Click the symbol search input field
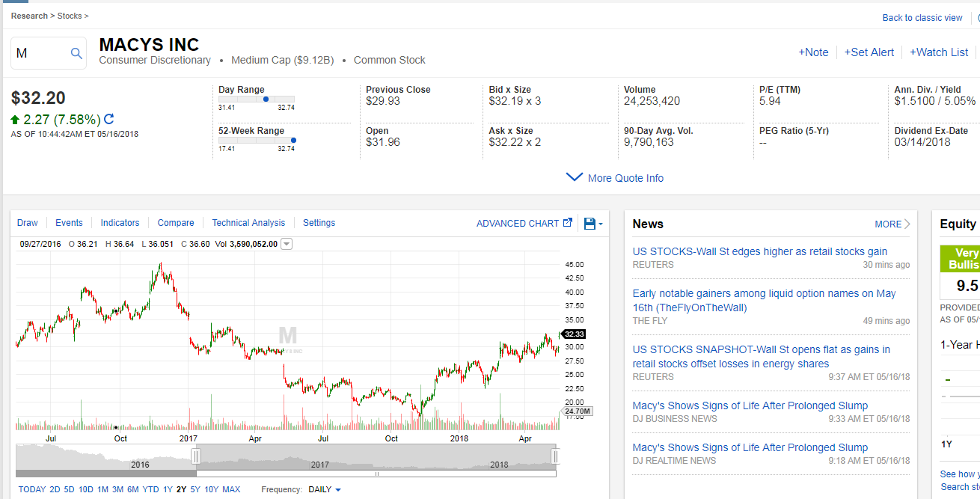 (41, 53)
